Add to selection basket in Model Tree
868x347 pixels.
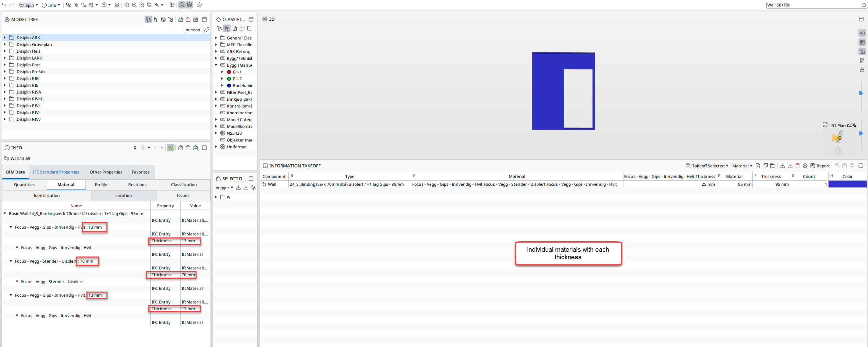tap(181, 19)
